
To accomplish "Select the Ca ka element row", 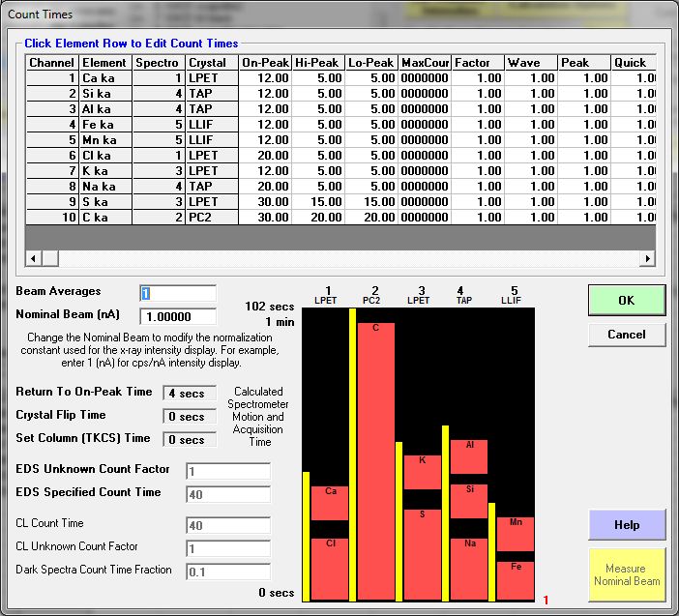I will coord(103,78).
